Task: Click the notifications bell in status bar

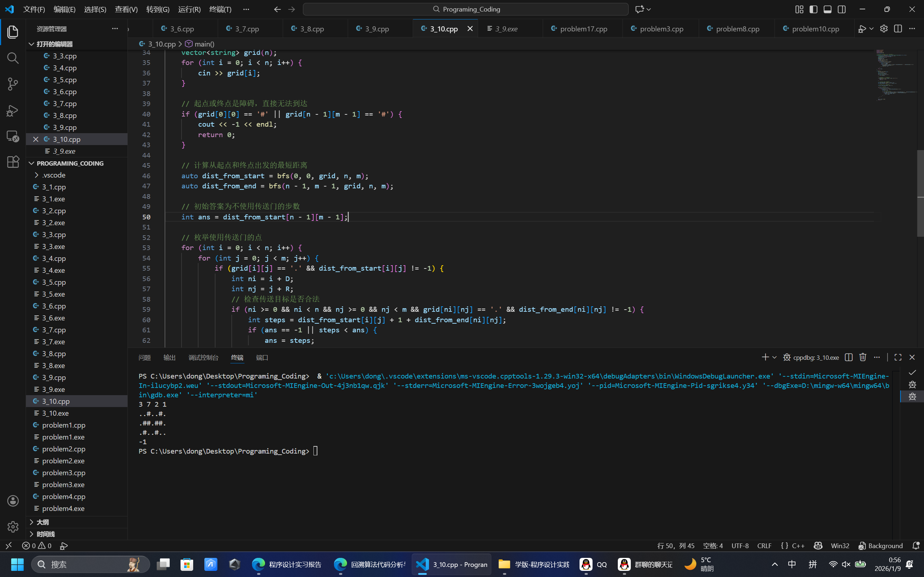Action: (x=916, y=546)
